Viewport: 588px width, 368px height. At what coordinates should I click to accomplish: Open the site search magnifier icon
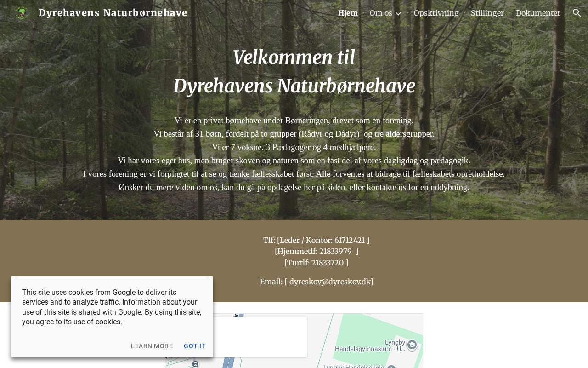pyautogui.click(x=577, y=13)
